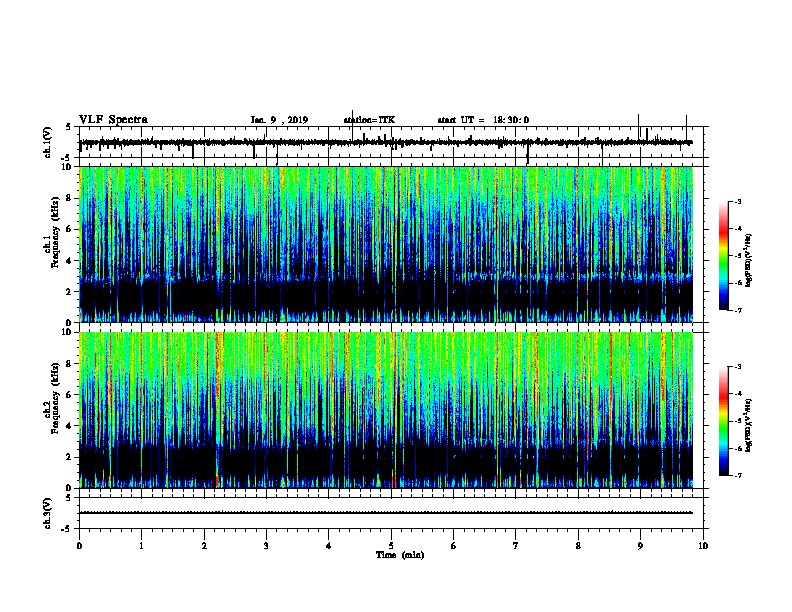Click the 'start UT = 18:30:0' label
The image size is (792, 612).
tap(483, 120)
